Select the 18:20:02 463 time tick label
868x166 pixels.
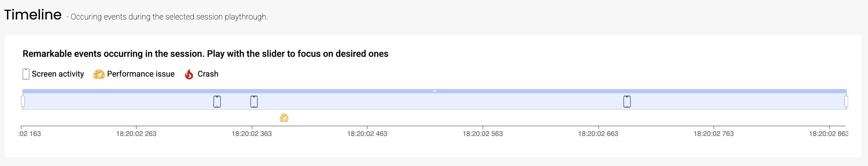pyautogui.click(x=367, y=134)
